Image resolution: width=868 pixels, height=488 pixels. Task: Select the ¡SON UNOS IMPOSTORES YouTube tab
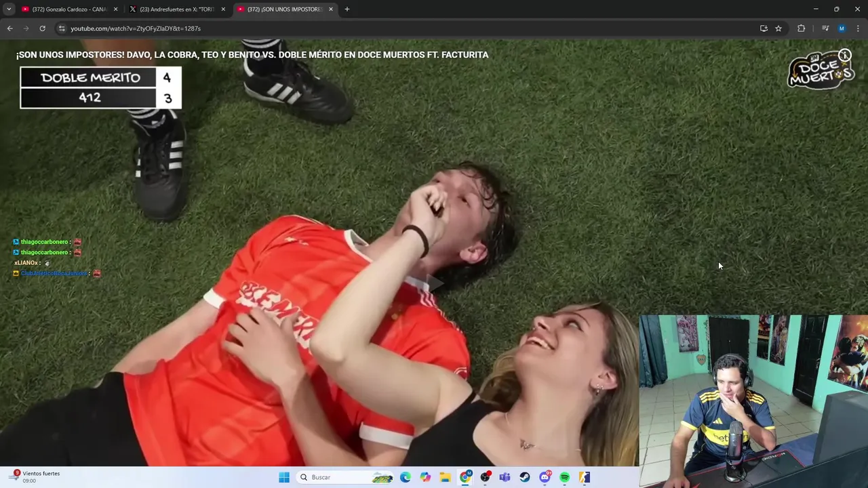pyautogui.click(x=285, y=9)
